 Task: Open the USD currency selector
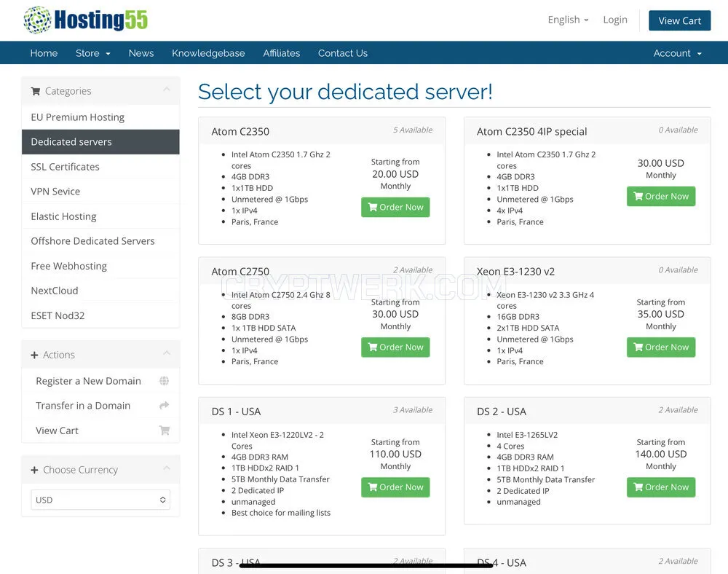click(100, 500)
